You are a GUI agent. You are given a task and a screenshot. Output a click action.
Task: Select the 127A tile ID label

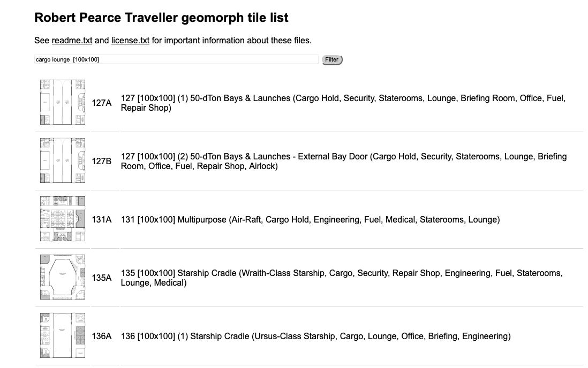pyautogui.click(x=102, y=103)
